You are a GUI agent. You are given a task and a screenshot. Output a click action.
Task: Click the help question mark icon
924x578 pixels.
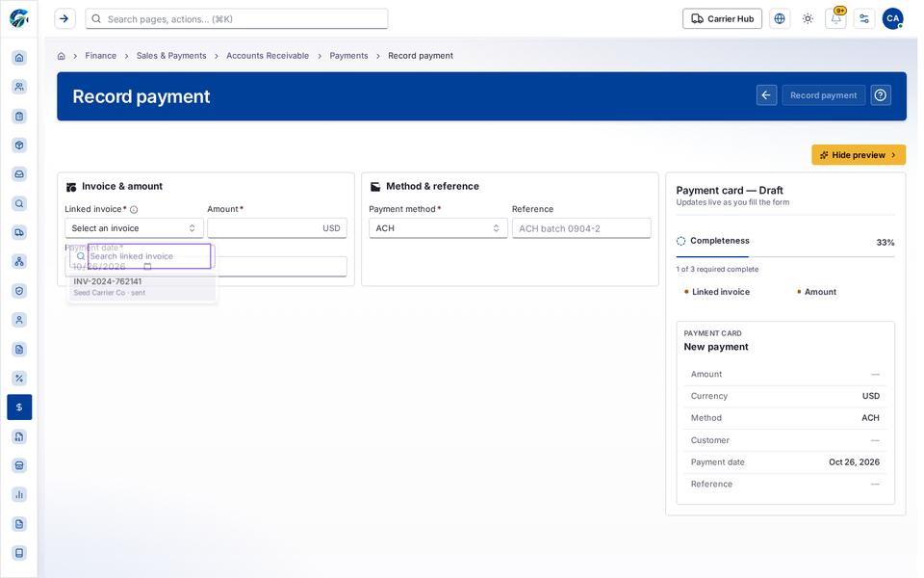[881, 95]
